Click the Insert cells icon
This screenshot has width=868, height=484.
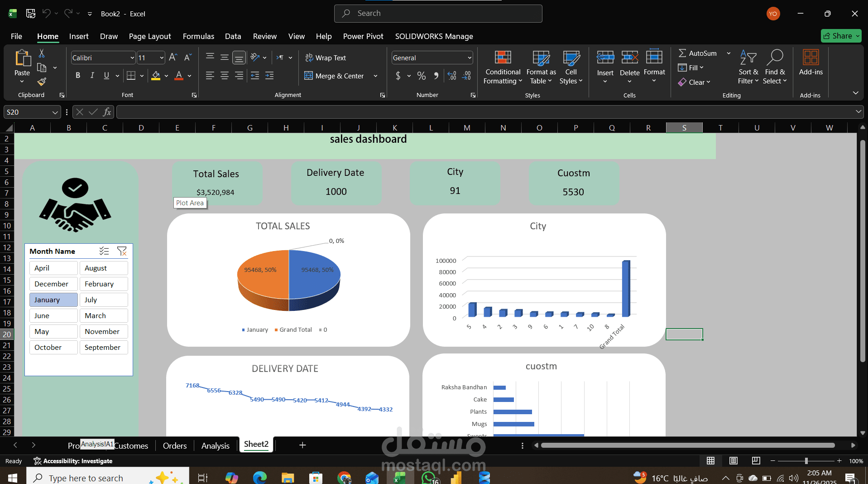[x=605, y=58]
